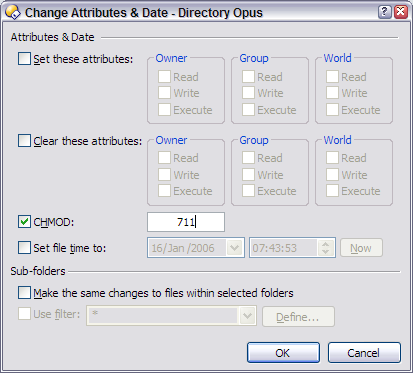This screenshot has height=373, width=413.
Task: Check Group Execute under Clear attributes
Action: [248, 191]
